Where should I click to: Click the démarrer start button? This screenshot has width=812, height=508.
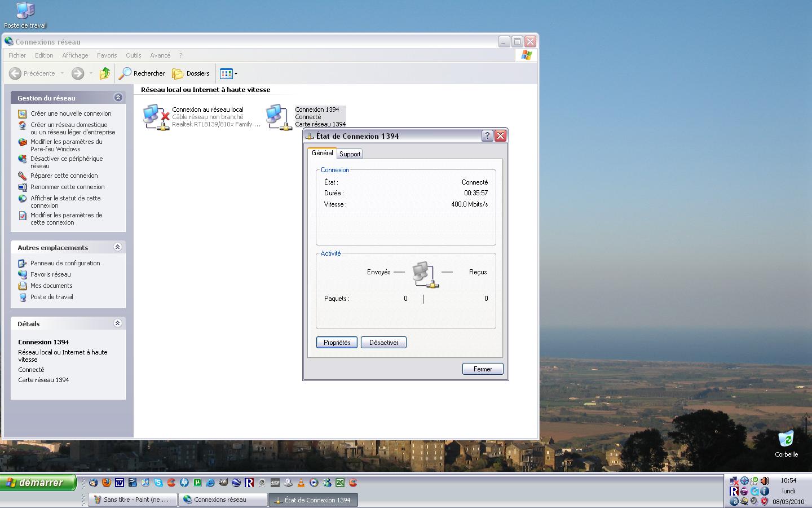pos(38,483)
